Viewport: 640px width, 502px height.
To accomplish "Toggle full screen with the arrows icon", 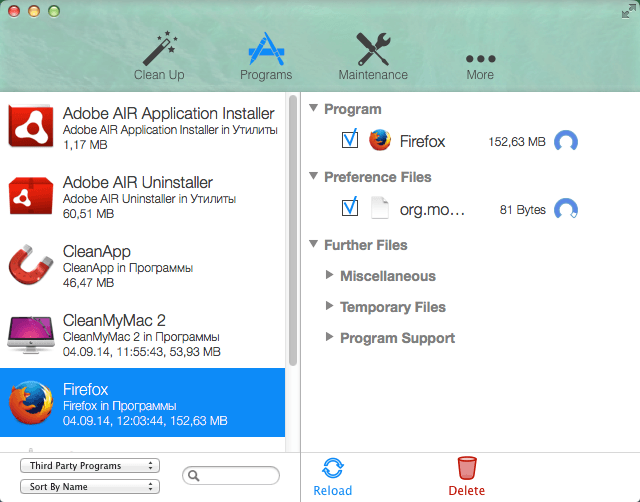I will point(629,12).
